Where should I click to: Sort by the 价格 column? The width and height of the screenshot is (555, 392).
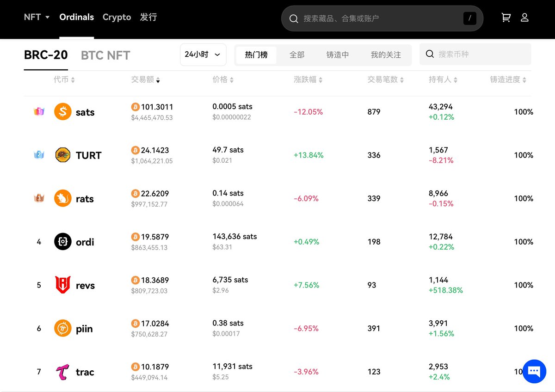(x=223, y=80)
